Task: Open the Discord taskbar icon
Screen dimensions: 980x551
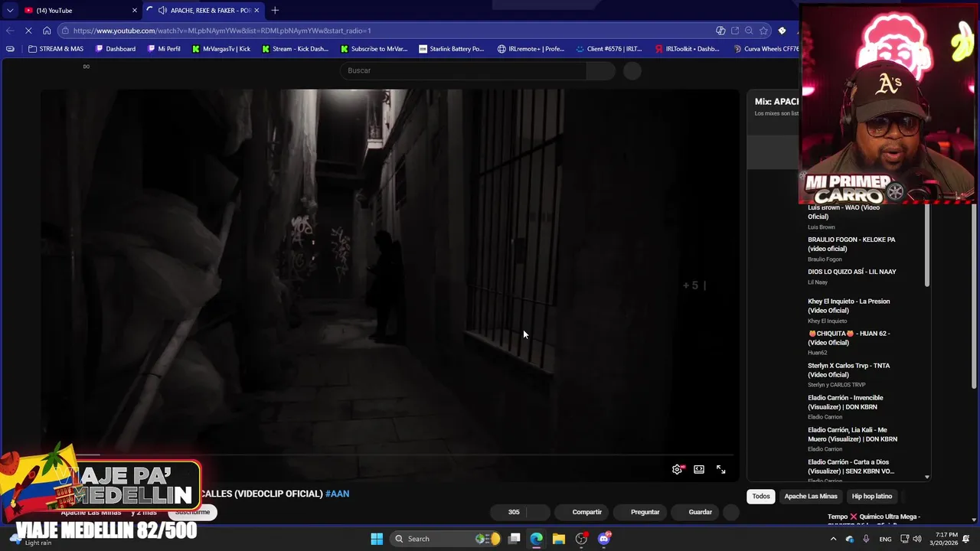Action: (604, 539)
